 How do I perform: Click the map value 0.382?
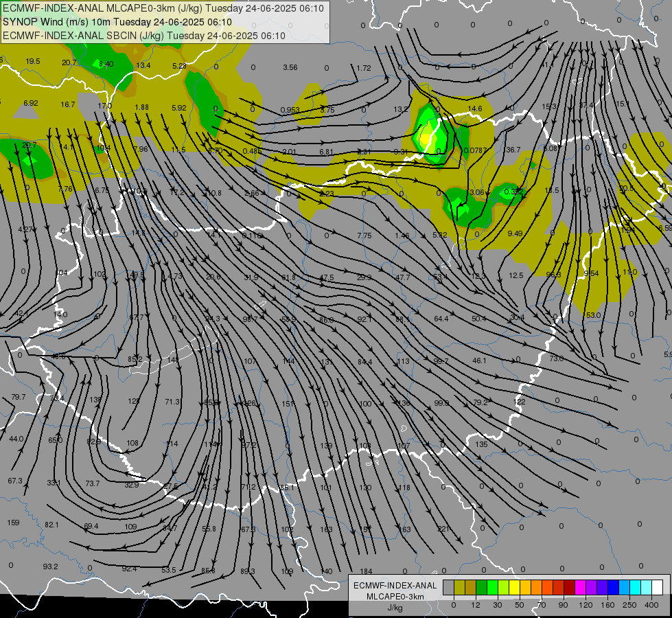pos(514,192)
